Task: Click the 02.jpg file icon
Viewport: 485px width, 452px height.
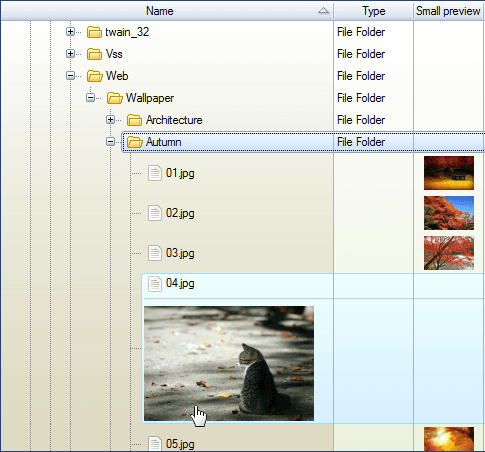Action: (155, 213)
